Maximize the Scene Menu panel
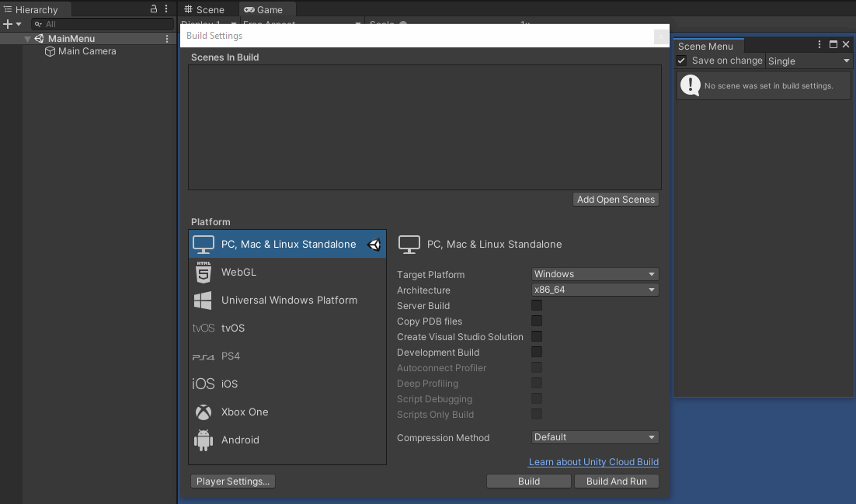Viewport: 856px width, 504px height. point(833,45)
